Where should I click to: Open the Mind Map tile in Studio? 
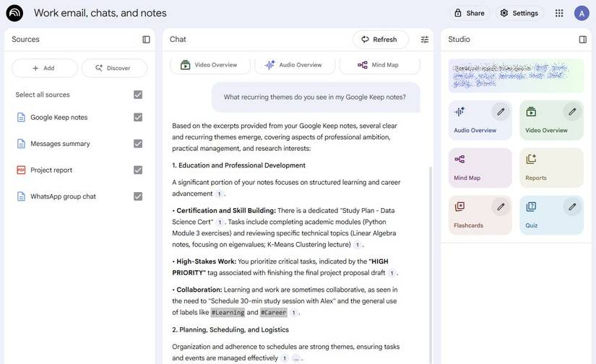(480, 168)
